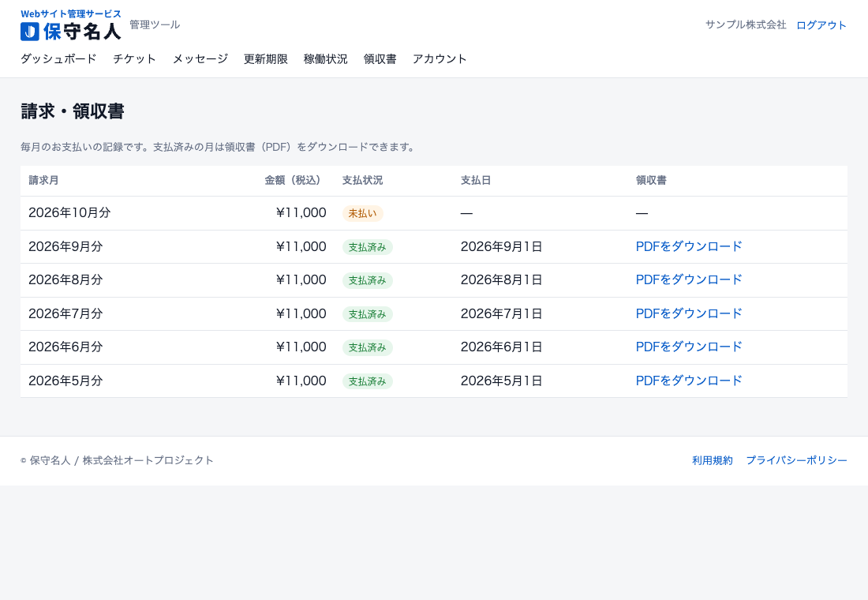Click the ¥11,000 amount in 2026年8月分 row
Image resolution: width=868 pixels, height=600 pixels.
pos(301,279)
